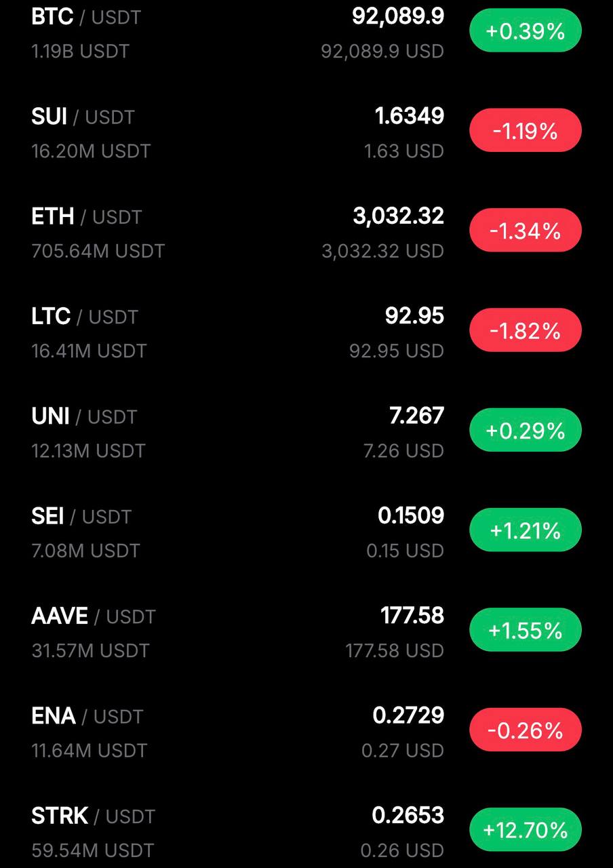Select the UNI / USDT pair
This screenshot has height=868, width=613.
pos(84,416)
